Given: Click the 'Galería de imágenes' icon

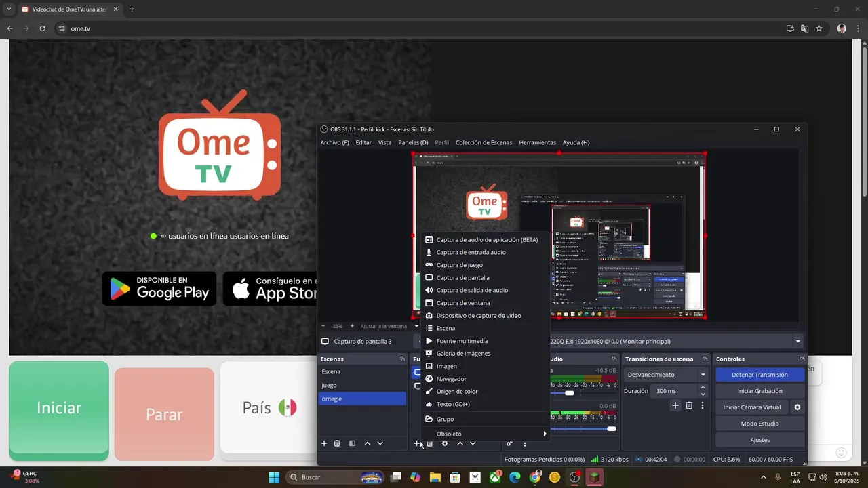Looking at the screenshot, I should click(429, 353).
